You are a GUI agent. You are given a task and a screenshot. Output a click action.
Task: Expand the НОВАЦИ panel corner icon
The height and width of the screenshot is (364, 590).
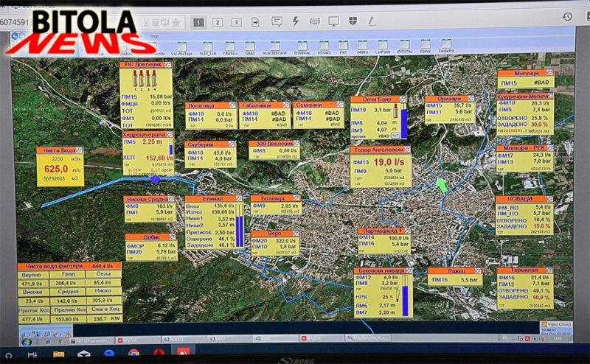click(549, 198)
